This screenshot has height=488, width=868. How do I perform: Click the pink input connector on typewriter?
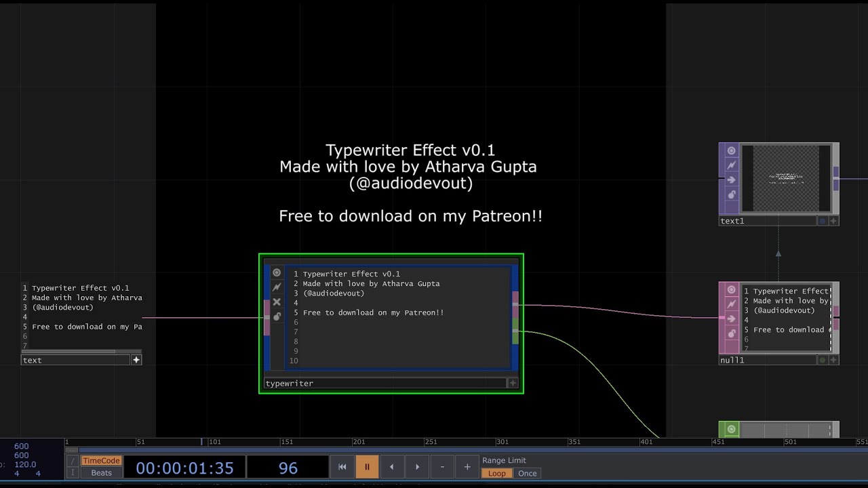point(267,317)
